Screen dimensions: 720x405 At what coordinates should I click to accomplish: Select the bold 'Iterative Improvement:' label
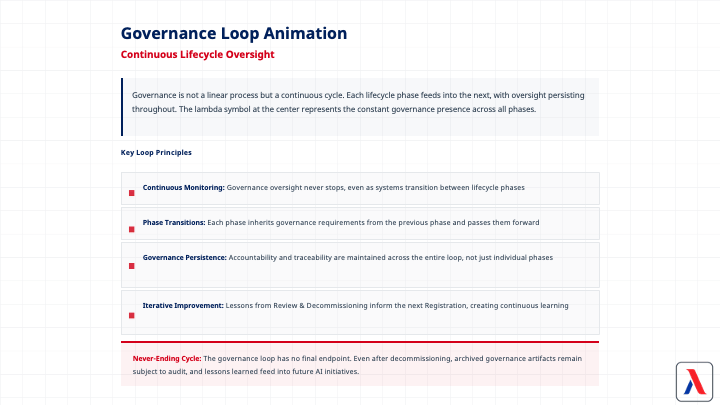point(183,305)
